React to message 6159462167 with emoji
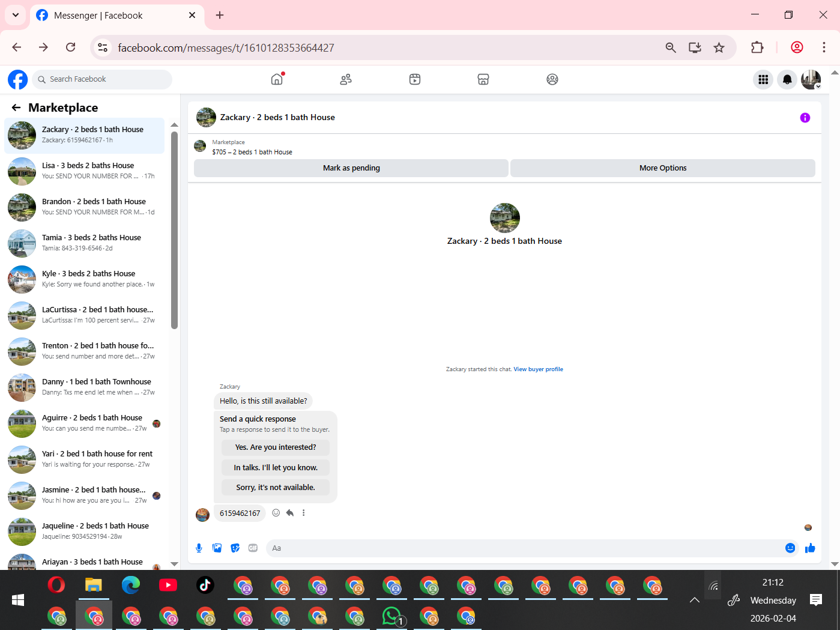Screen dimensions: 840x630 pos(276,513)
